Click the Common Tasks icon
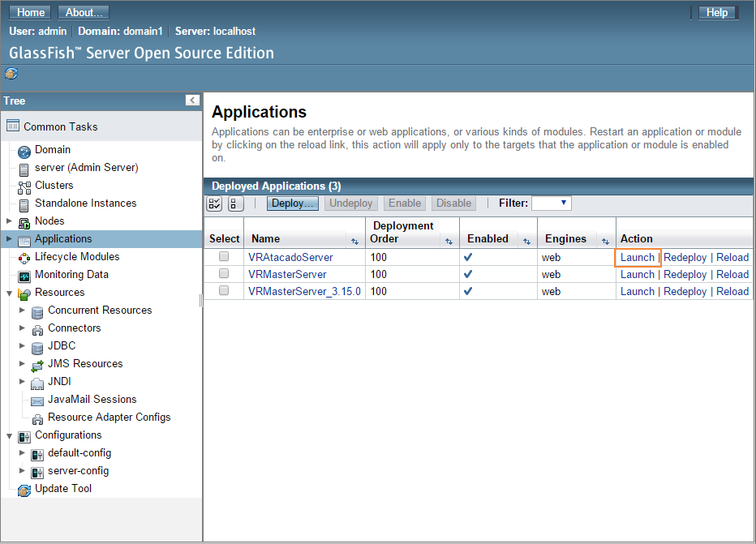The image size is (756, 544). [13, 126]
